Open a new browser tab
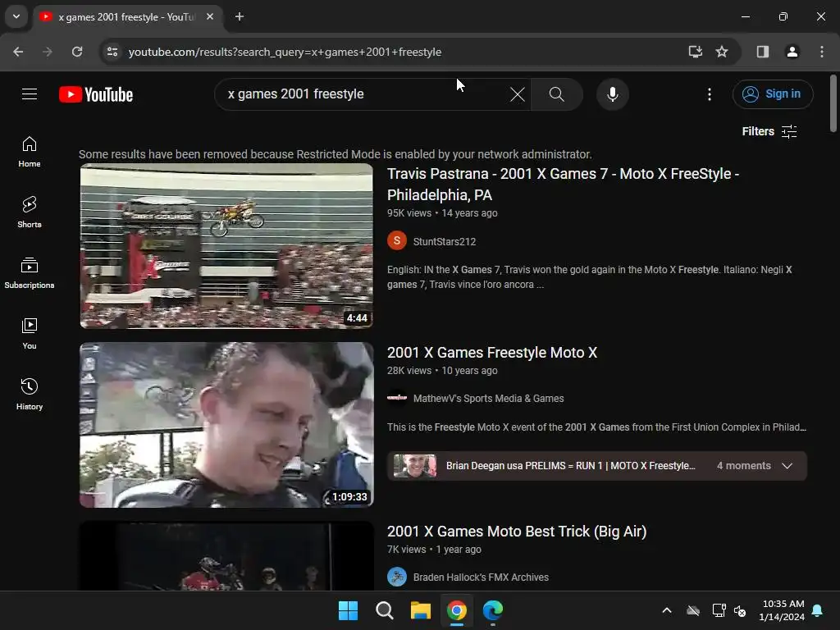 240,17
